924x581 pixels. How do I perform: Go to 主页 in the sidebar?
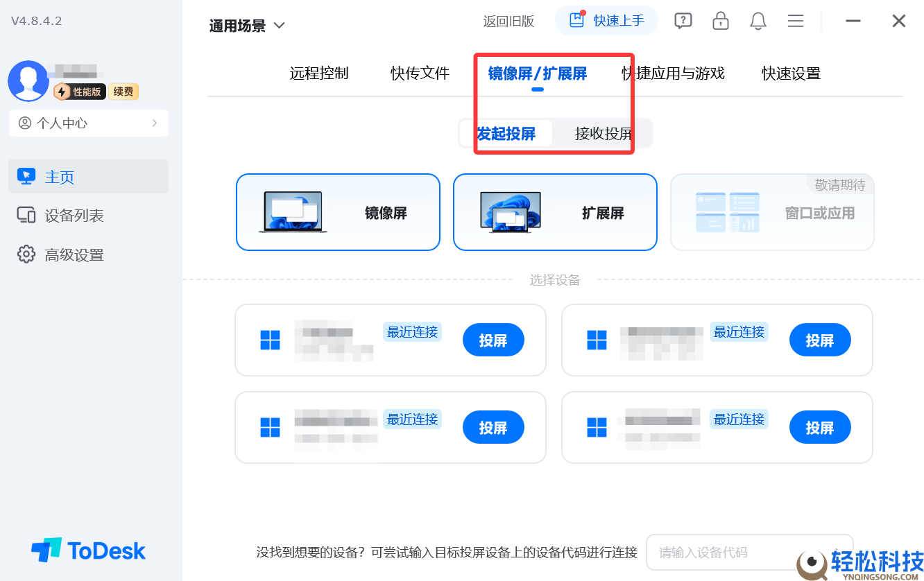tap(89, 177)
